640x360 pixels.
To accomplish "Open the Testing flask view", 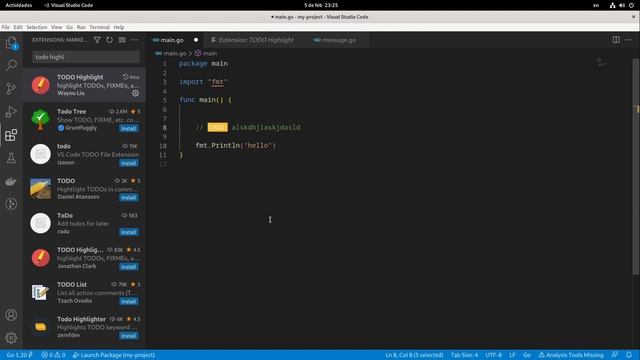I will (11, 158).
